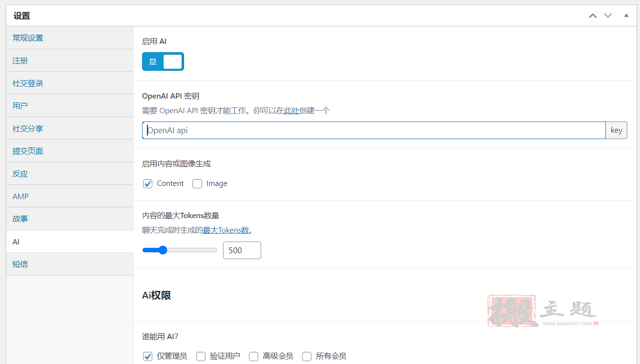This screenshot has width=640, height=364.
Task: Toggle the 启用 AI switch
Action: click(163, 61)
